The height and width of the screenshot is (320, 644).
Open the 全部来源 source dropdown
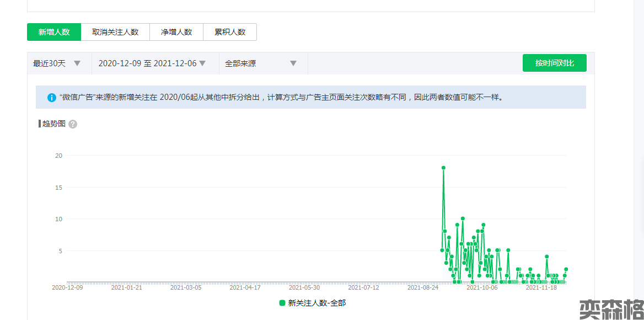pyautogui.click(x=261, y=63)
